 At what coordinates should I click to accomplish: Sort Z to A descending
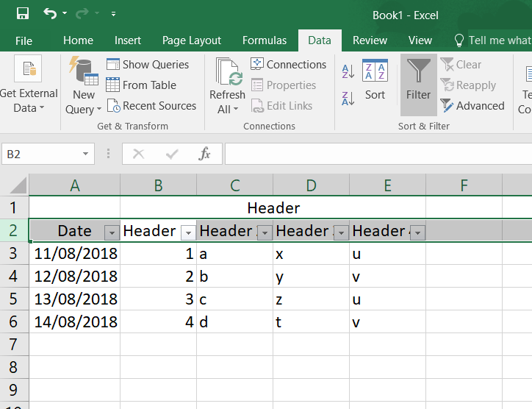pos(348,99)
